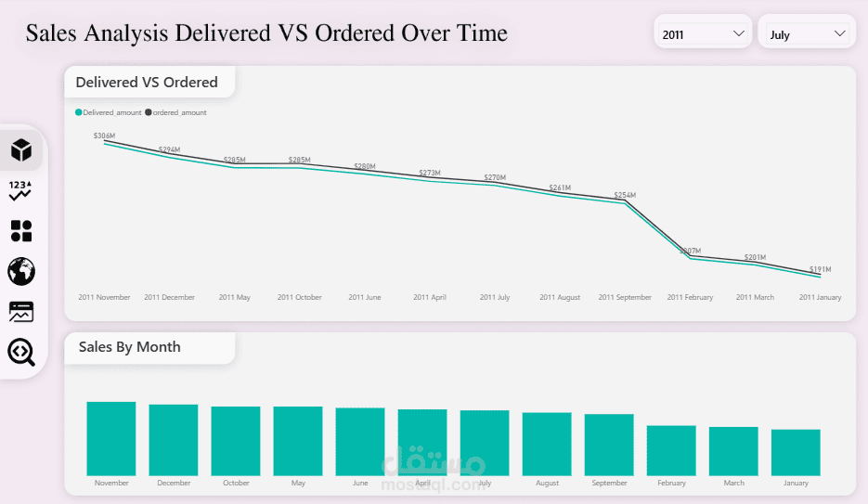
Task: Click the $306M data point label
Action: (104, 136)
